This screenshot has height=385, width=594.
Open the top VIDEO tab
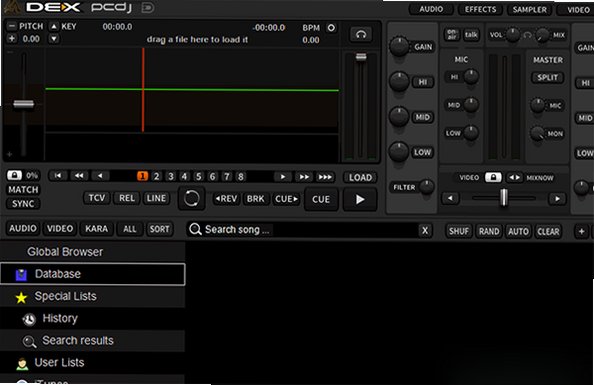pos(577,9)
